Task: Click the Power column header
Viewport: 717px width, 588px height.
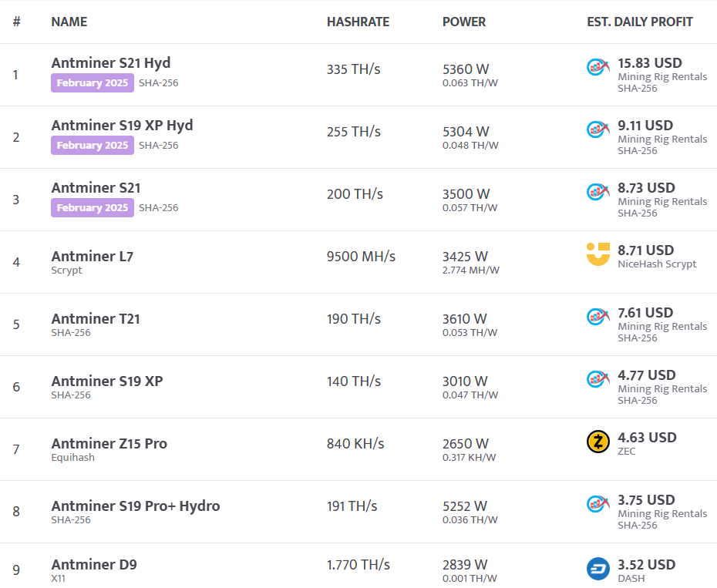Action: [x=464, y=22]
